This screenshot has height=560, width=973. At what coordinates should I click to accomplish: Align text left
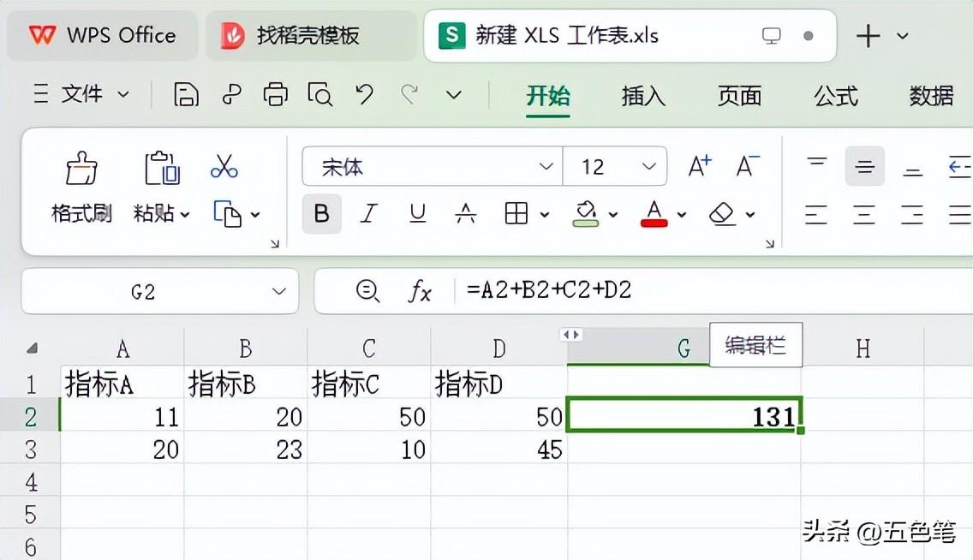pos(816,215)
